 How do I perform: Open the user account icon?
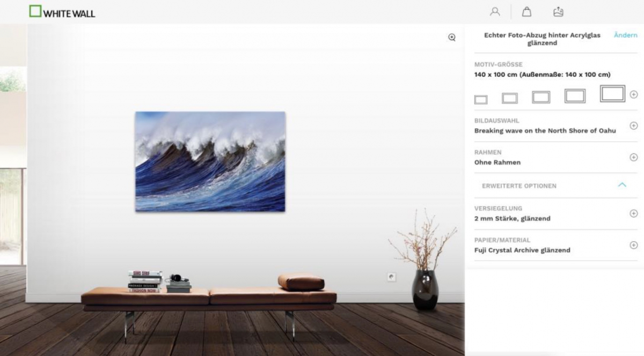coord(495,11)
